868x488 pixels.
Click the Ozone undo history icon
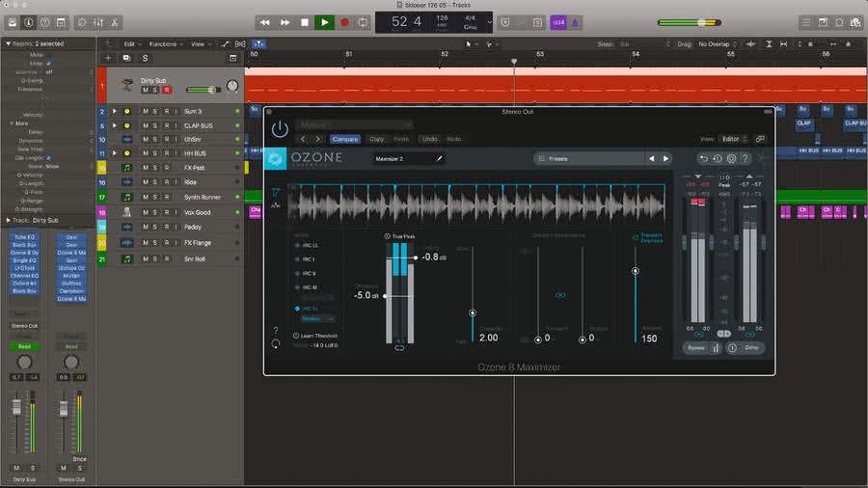tap(718, 159)
